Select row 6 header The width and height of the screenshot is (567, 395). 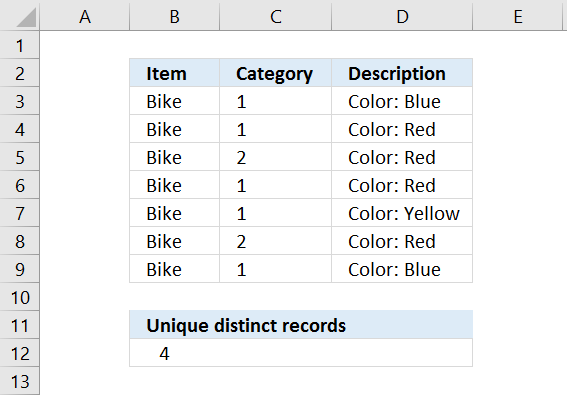20,185
